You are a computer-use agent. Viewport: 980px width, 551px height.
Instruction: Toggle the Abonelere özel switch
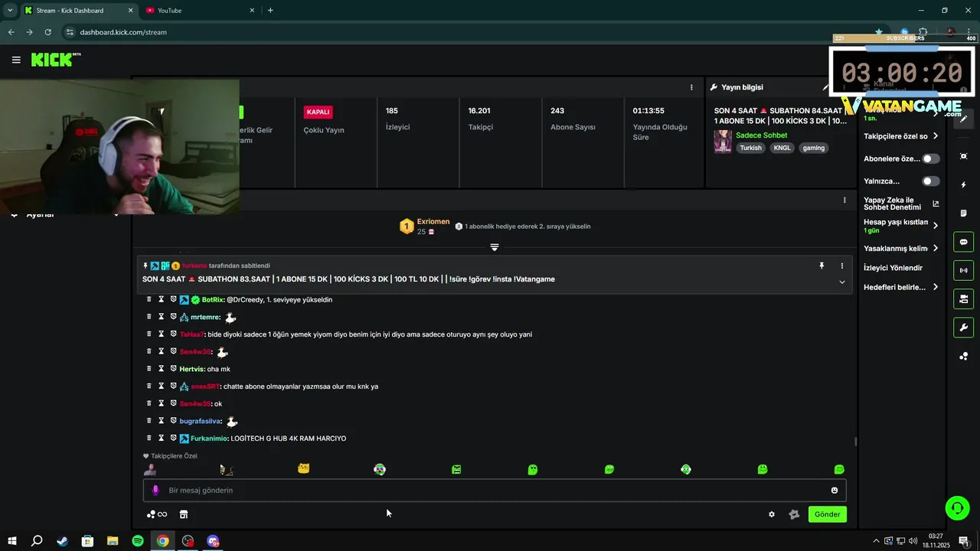[931, 158]
